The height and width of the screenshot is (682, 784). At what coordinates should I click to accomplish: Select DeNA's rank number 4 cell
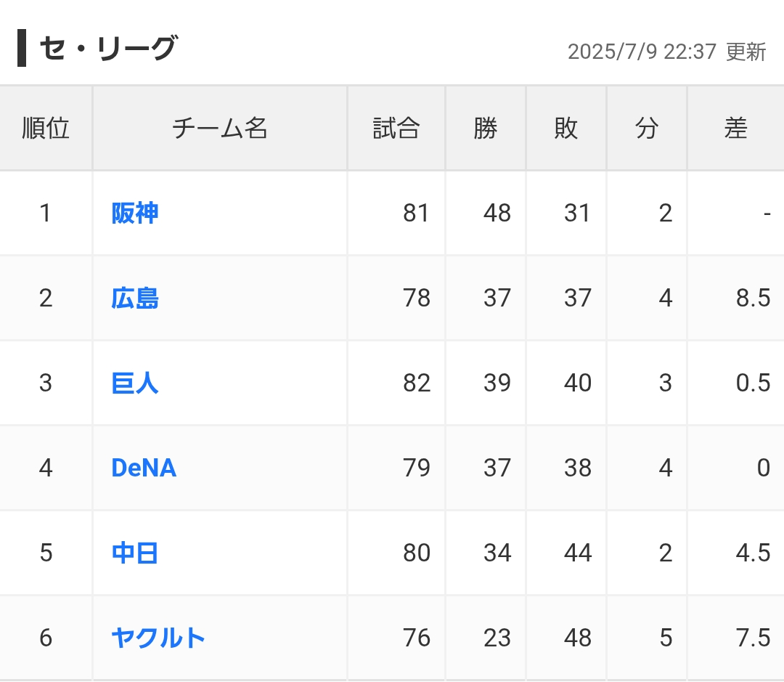46,468
